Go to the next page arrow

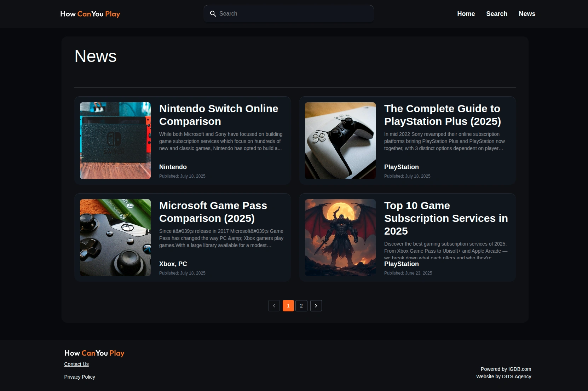[316, 306]
